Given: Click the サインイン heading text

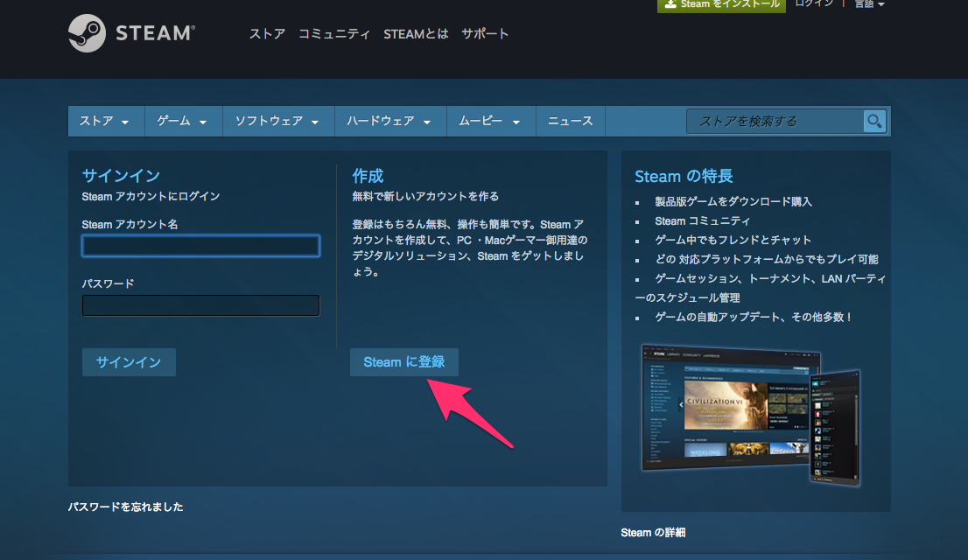Looking at the screenshot, I should coord(121,176).
